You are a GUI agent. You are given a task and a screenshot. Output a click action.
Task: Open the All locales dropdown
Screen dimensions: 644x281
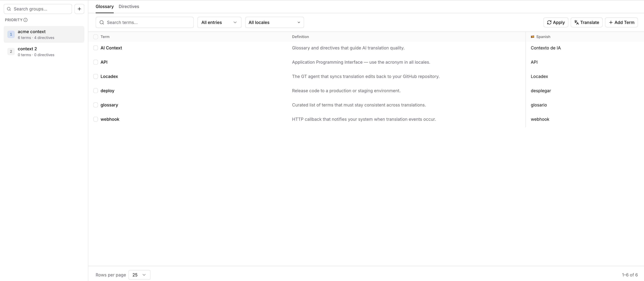point(274,23)
